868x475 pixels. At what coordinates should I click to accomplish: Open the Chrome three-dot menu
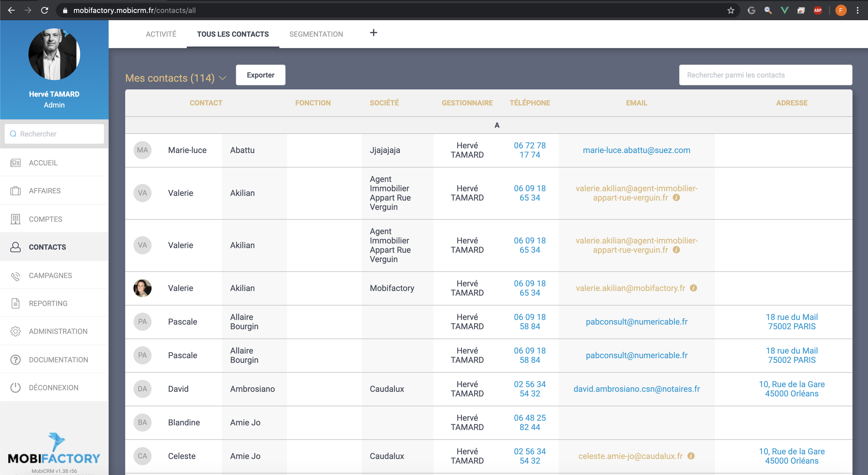(858, 10)
